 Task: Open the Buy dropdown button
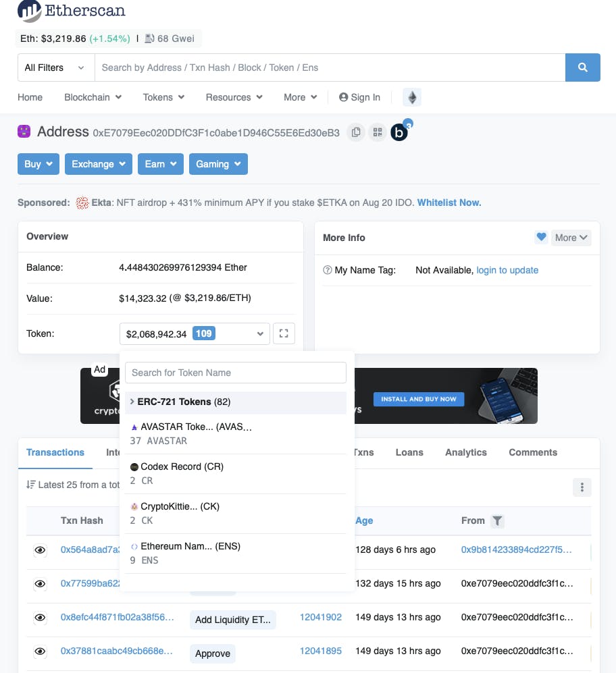[38, 164]
